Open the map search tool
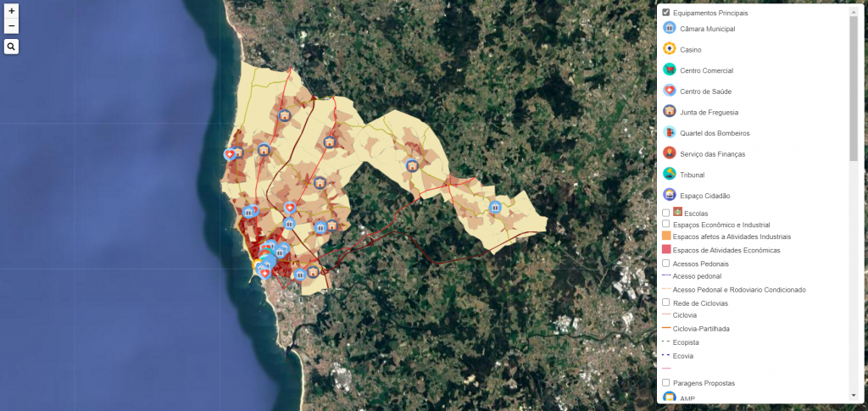Viewport: 868px width, 411px height. coord(12,47)
